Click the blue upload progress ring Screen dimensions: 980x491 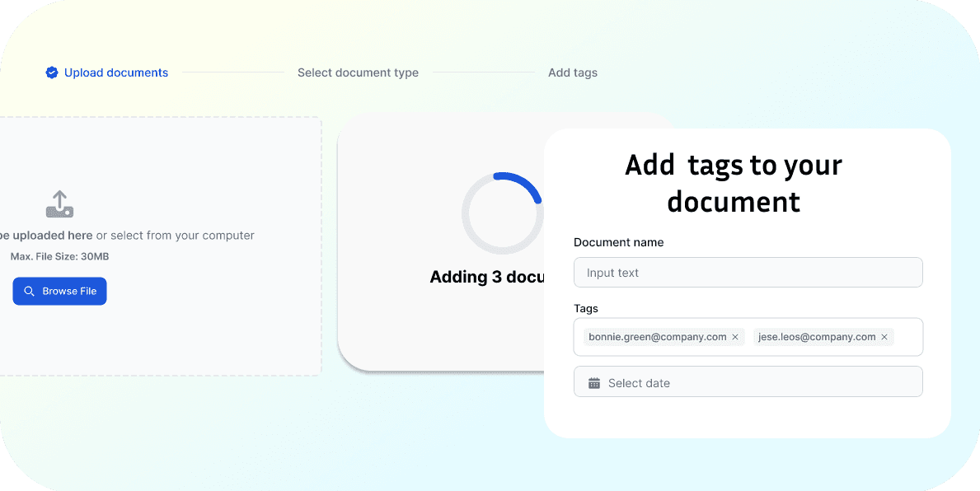502,213
